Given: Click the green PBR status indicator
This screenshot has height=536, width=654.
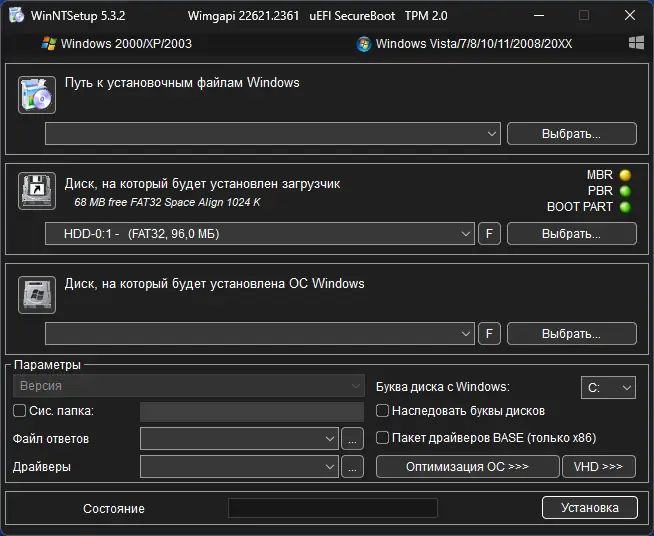Looking at the screenshot, I should click(625, 191).
